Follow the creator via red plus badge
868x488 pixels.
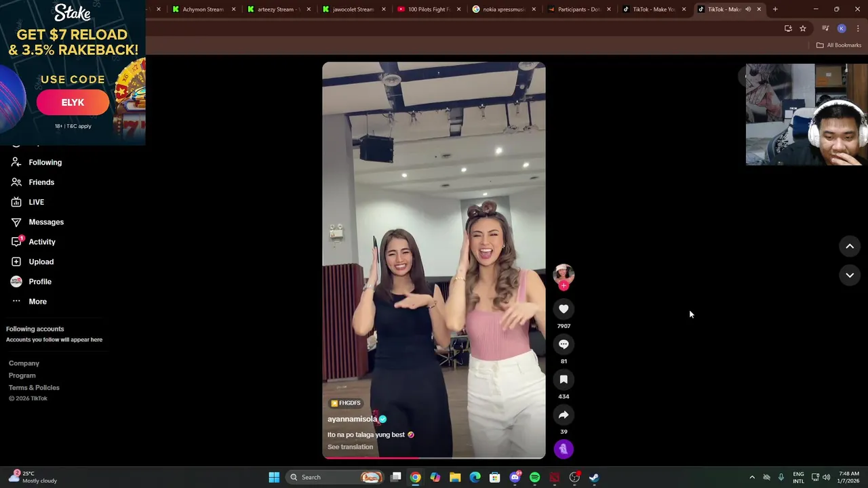pyautogui.click(x=564, y=286)
